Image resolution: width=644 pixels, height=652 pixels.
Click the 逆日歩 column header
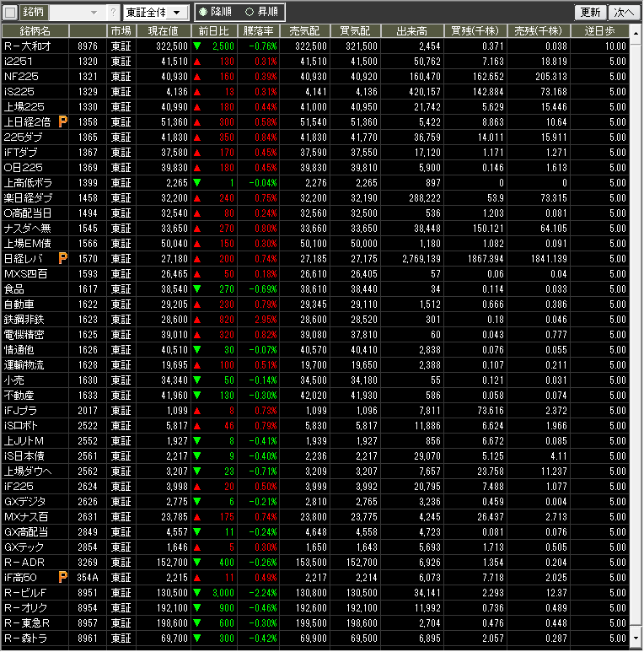pyautogui.click(x=599, y=31)
